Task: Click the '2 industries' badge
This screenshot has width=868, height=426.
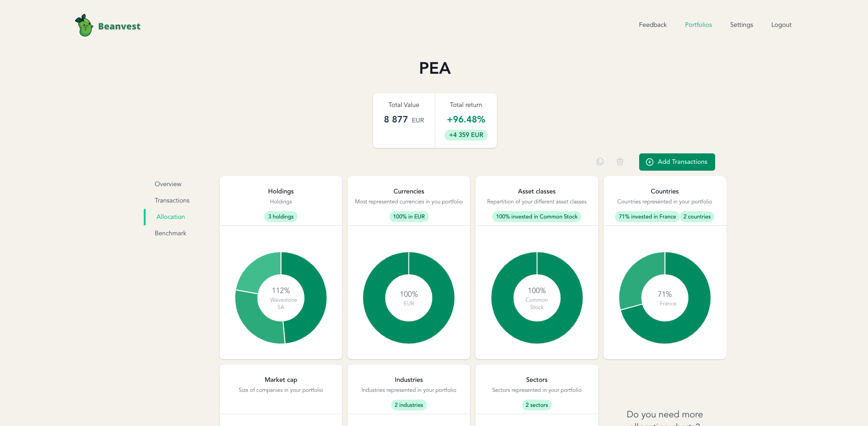Action: point(409,405)
